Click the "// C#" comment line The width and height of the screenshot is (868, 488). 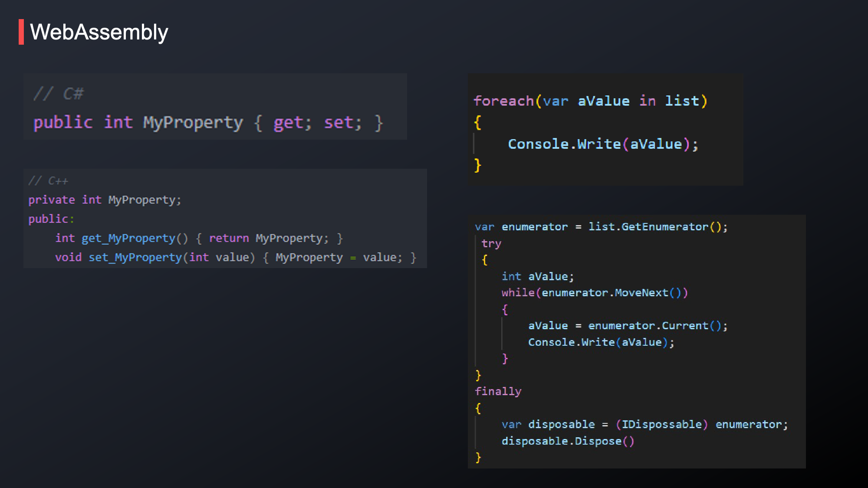pos(59,94)
